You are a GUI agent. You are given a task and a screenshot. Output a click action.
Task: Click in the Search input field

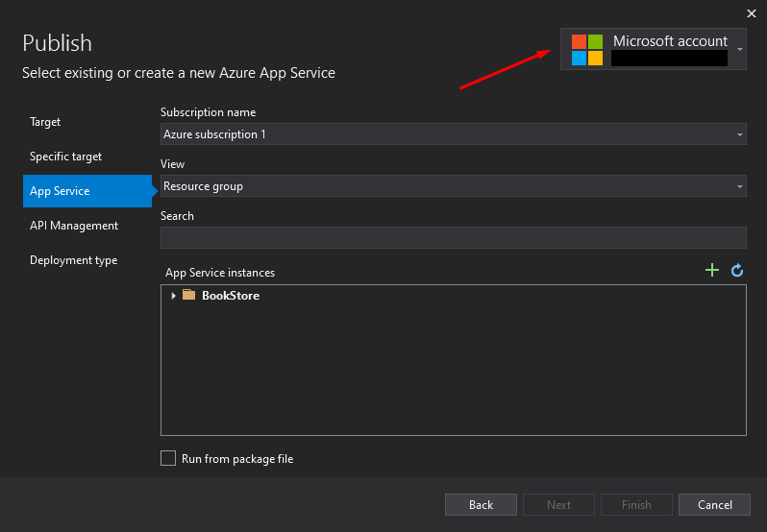[453, 237]
